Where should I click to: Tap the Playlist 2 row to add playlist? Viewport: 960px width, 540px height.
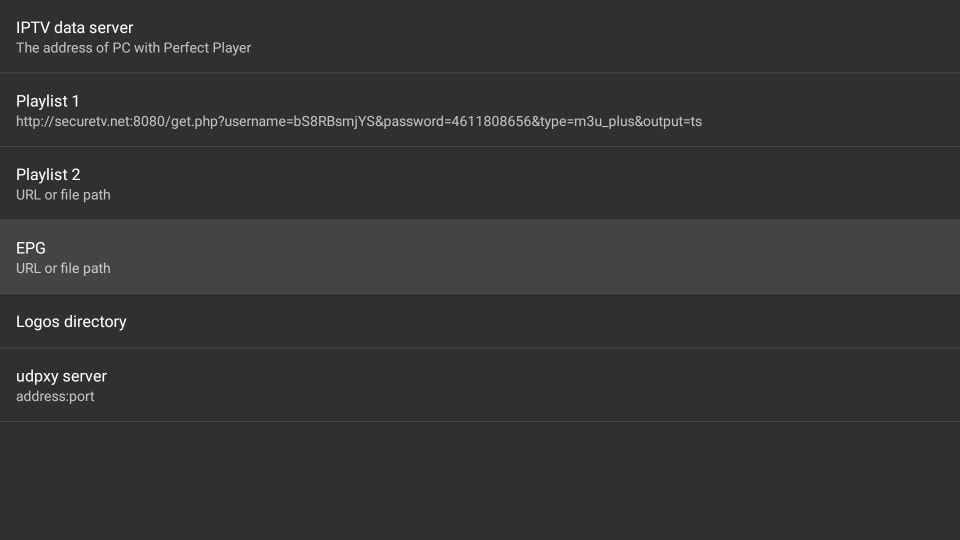click(480, 184)
